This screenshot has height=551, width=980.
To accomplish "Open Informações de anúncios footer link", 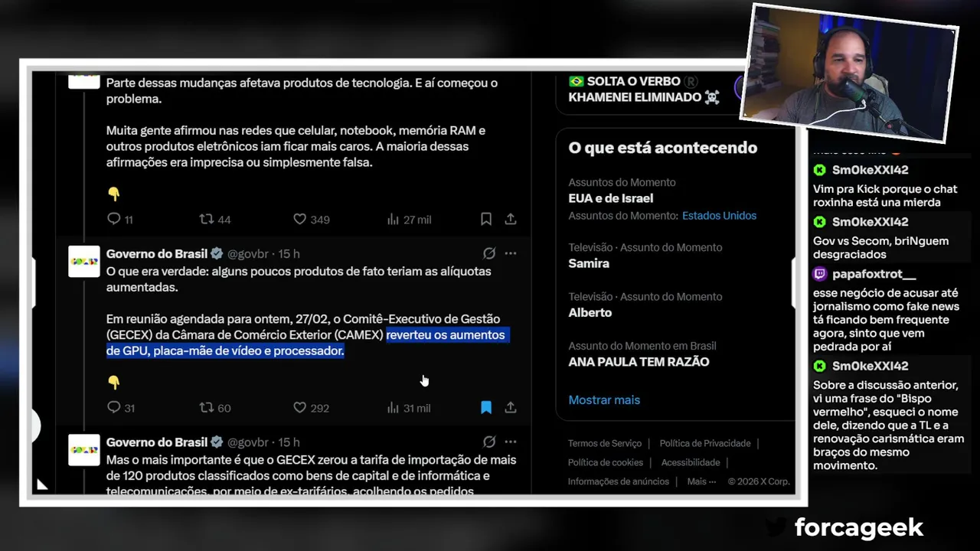I will point(619,481).
